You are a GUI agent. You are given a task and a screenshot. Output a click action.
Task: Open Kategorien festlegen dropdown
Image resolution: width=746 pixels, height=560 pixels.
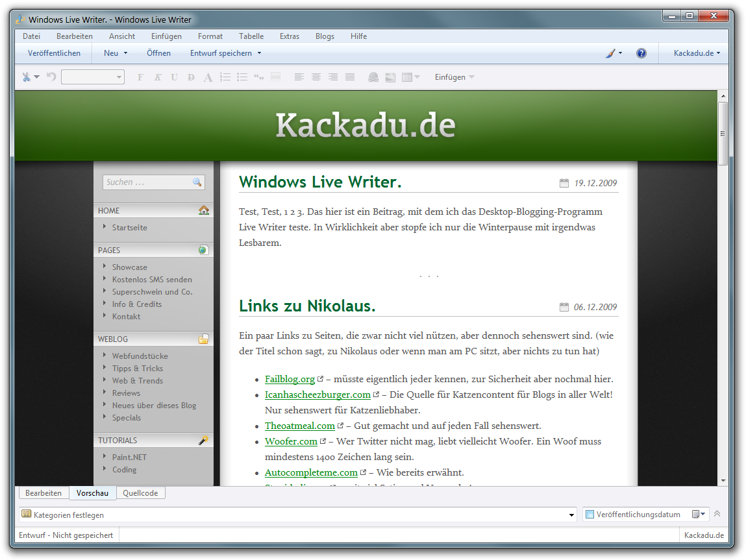[571, 515]
